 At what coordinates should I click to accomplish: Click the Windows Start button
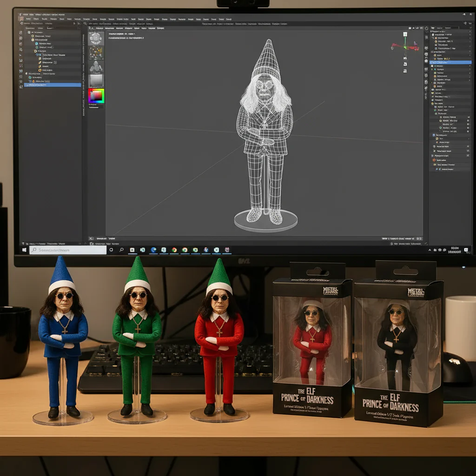point(24,250)
